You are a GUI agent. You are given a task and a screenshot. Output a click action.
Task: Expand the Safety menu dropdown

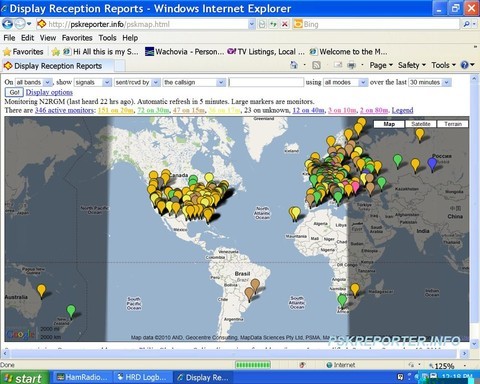click(412, 65)
